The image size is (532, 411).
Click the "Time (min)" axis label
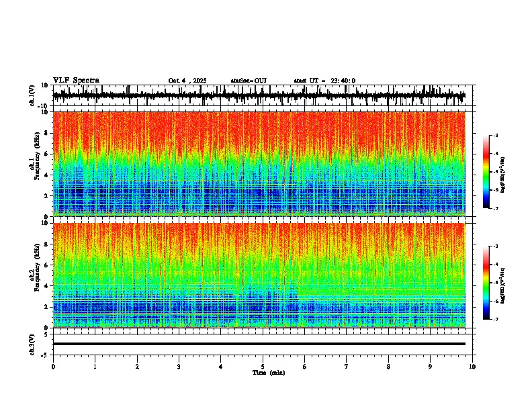click(x=269, y=373)
